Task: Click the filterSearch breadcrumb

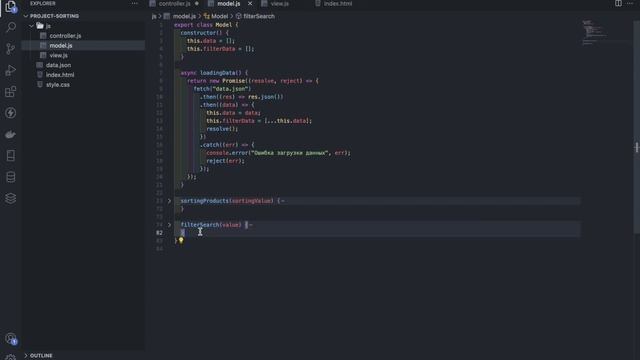Action: coord(259,16)
